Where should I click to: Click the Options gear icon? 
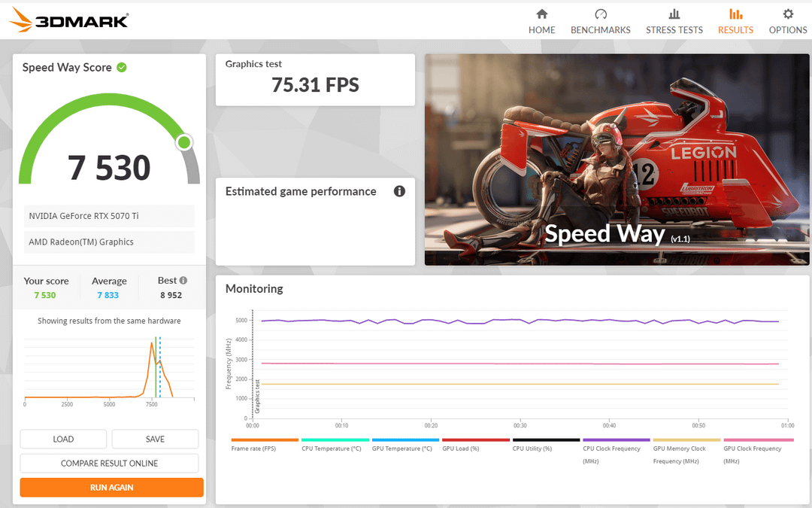pos(788,14)
